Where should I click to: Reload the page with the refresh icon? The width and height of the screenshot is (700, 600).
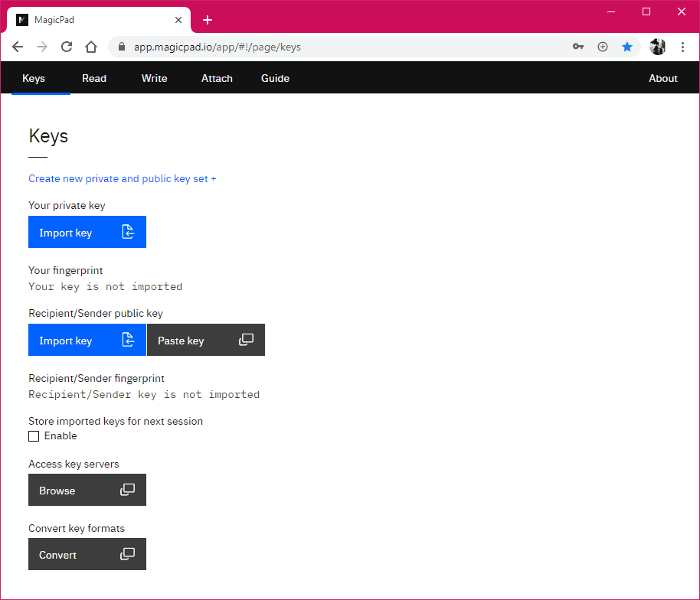click(66, 47)
